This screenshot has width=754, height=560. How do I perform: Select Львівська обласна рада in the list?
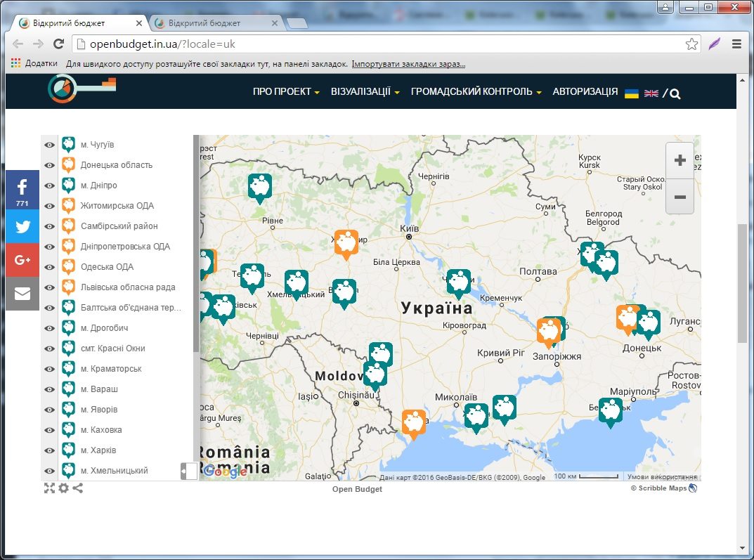click(128, 287)
